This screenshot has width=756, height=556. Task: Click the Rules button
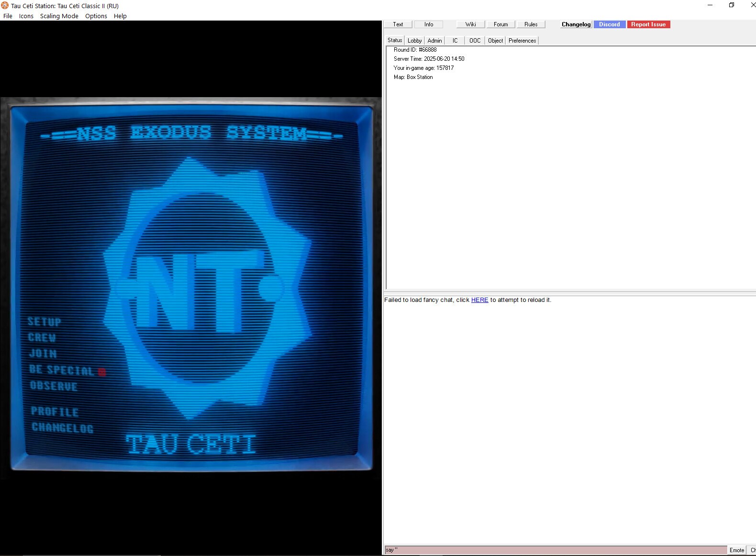click(x=531, y=24)
